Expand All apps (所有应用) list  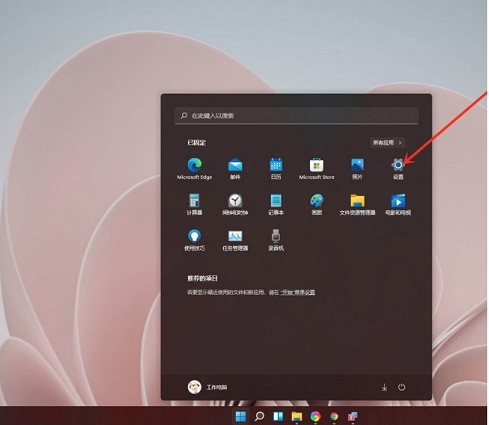click(x=387, y=143)
